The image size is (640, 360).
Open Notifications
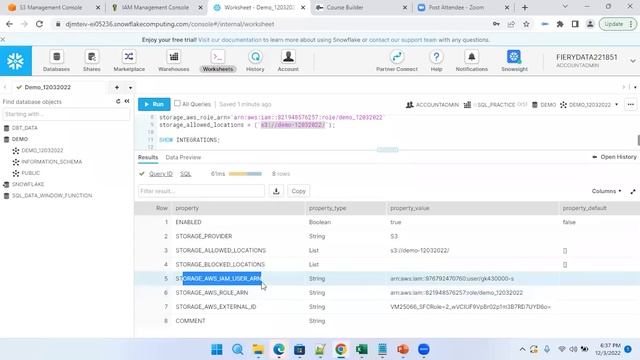coord(471,61)
